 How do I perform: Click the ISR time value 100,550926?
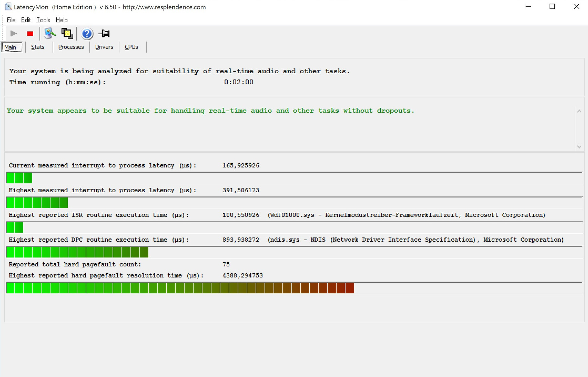(x=241, y=215)
